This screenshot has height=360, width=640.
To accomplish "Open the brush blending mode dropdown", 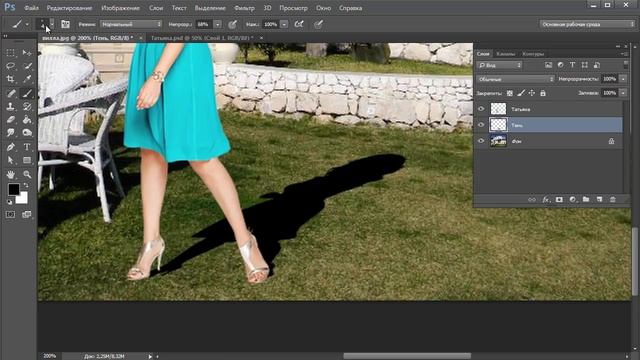I will tap(131, 24).
